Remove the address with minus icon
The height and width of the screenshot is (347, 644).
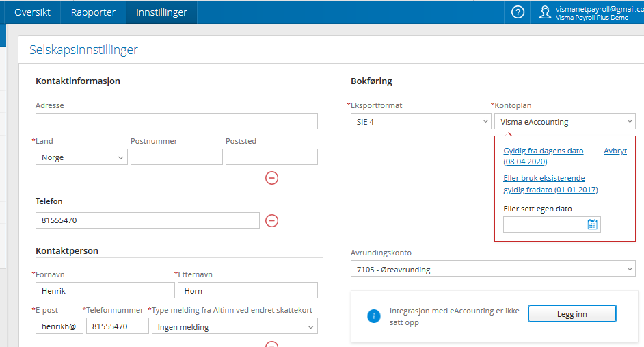271,178
